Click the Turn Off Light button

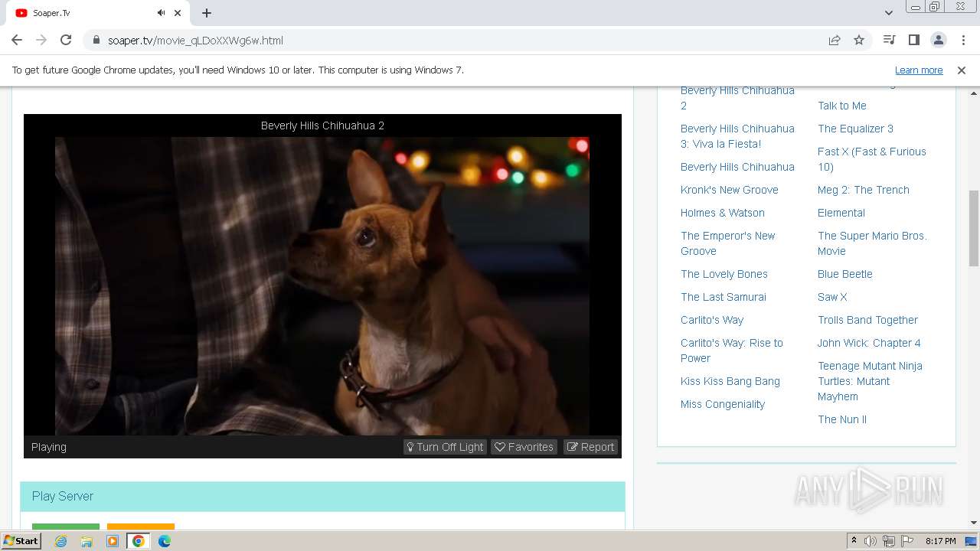(445, 447)
